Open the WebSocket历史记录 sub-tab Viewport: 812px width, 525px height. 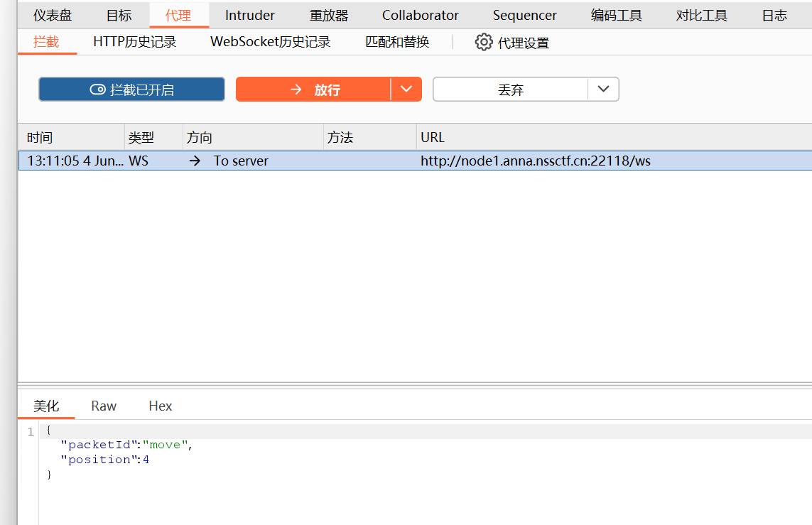[x=271, y=42]
